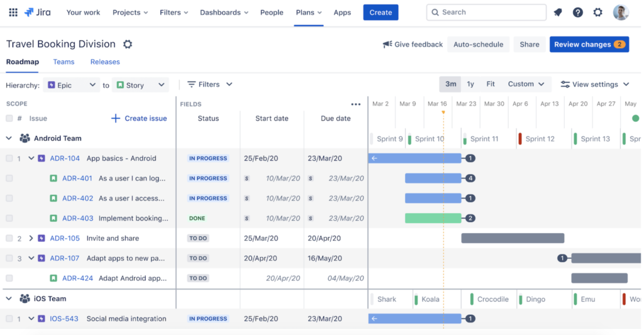Click dependency badge 1 on ADR-107 bar
The height and width of the screenshot is (335, 644).
[x=562, y=258]
